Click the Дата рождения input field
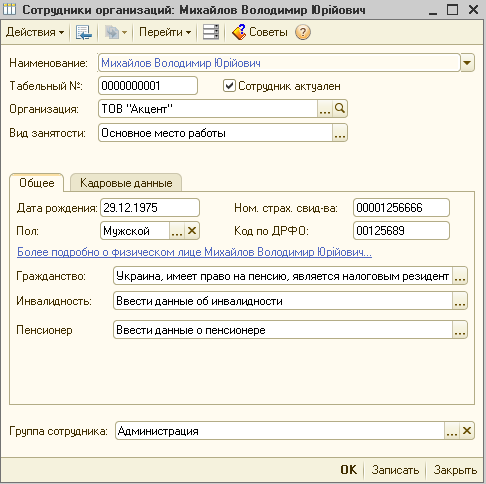The width and height of the screenshot is (486, 484). pyautogui.click(x=150, y=208)
